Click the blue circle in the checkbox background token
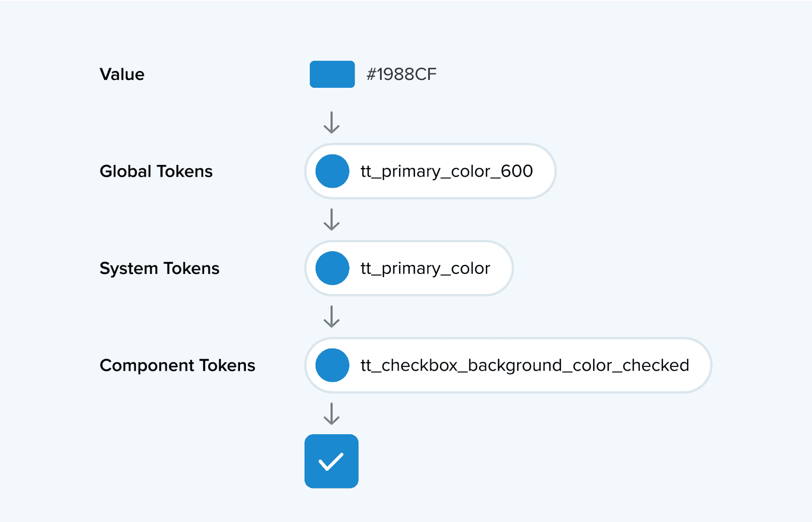Screen dimensions: 812x522 333,365
